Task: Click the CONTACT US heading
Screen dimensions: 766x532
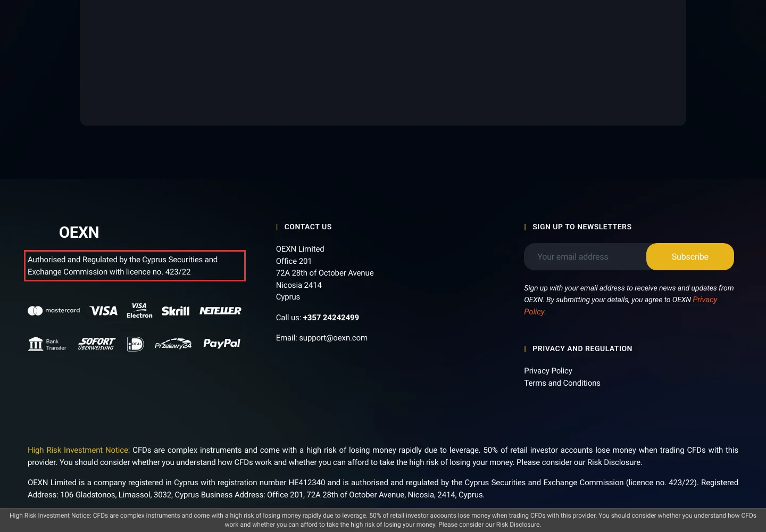Action: 308,227
